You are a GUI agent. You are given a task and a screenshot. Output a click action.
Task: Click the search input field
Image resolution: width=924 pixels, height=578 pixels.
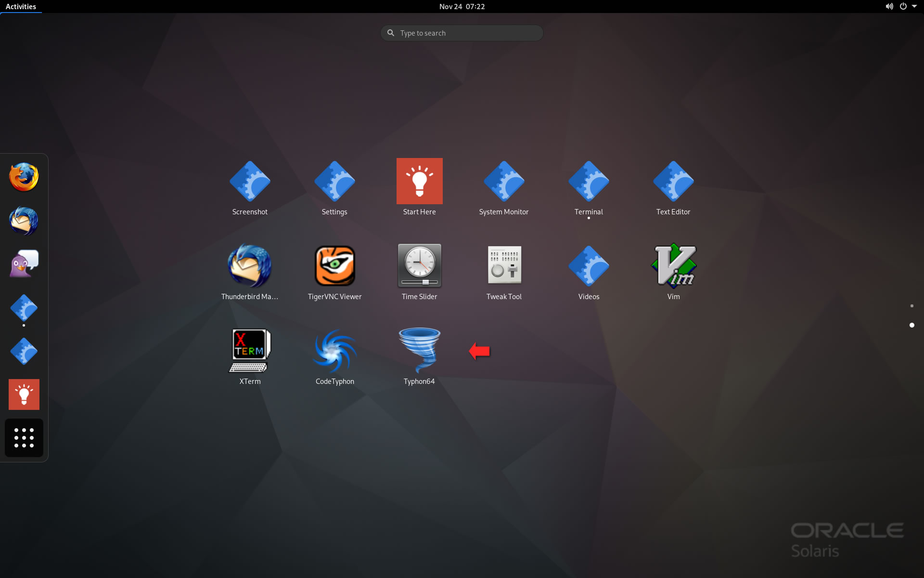tap(462, 33)
